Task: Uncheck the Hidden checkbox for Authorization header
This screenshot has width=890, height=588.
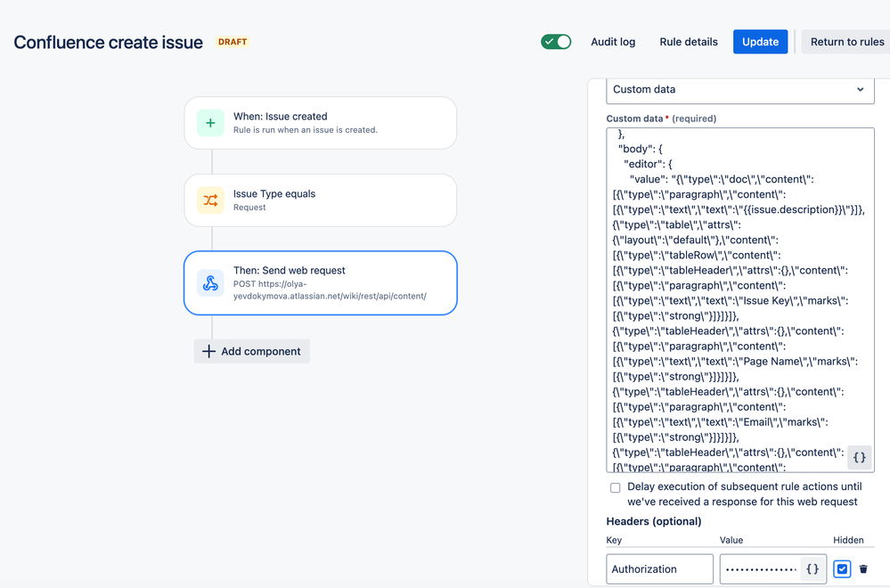Action: tap(842, 568)
